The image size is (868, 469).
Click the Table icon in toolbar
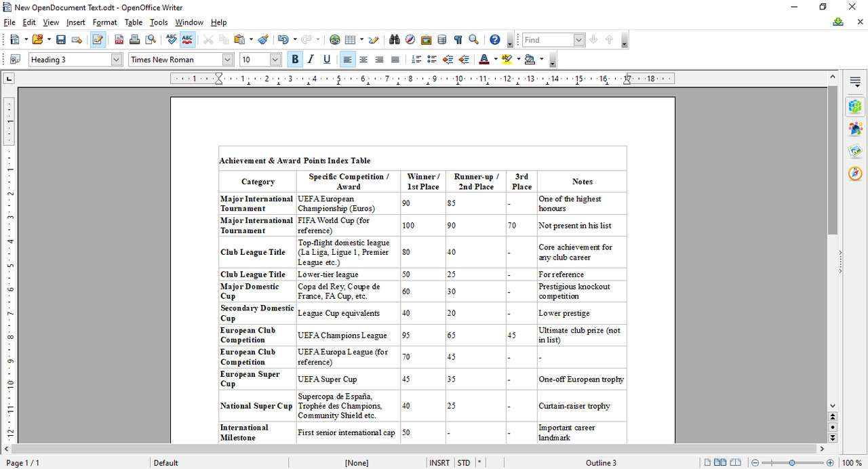tap(351, 40)
